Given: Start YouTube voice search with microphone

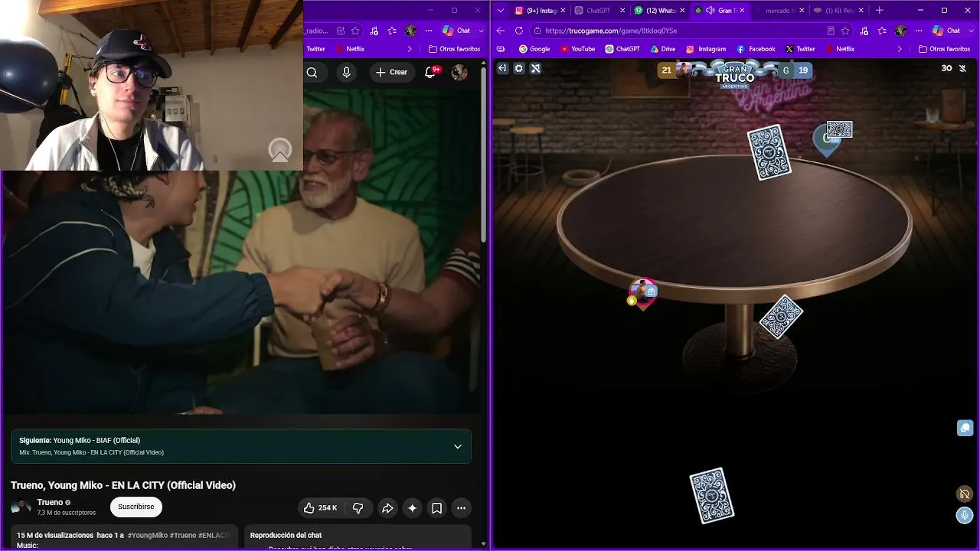Looking at the screenshot, I should point(347,72).
